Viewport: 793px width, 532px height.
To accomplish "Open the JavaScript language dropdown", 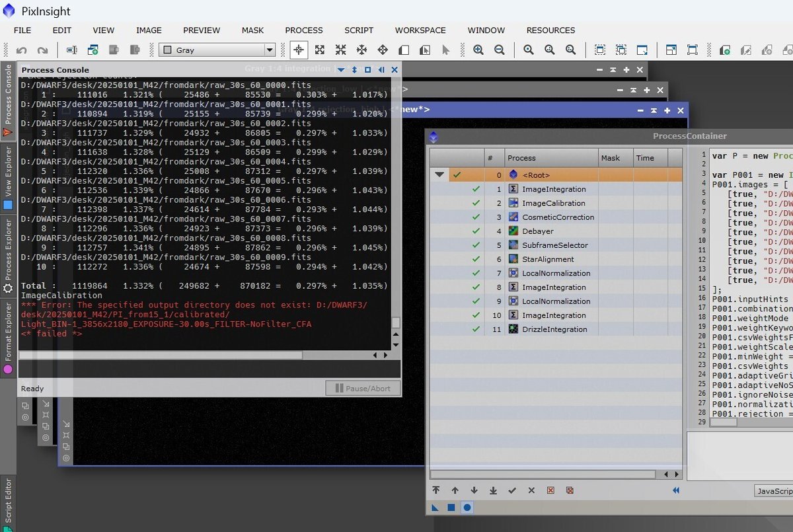I will point(774,491).
